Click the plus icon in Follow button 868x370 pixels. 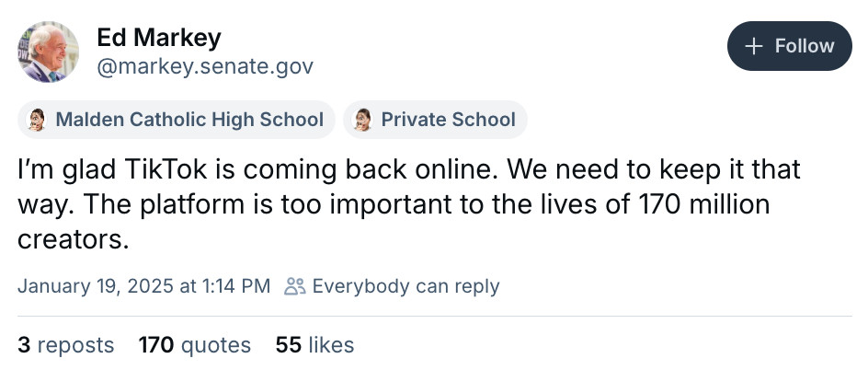[x=753, y=47]
